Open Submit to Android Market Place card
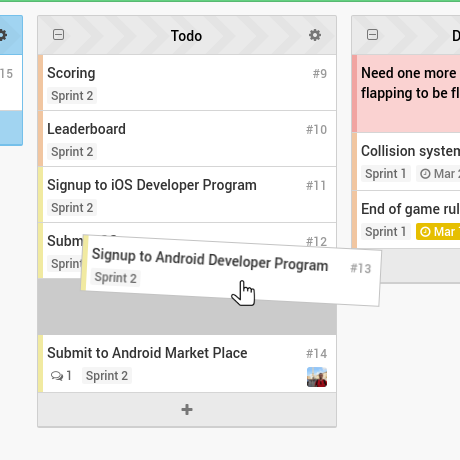460x460 pixels. point(189,364)
